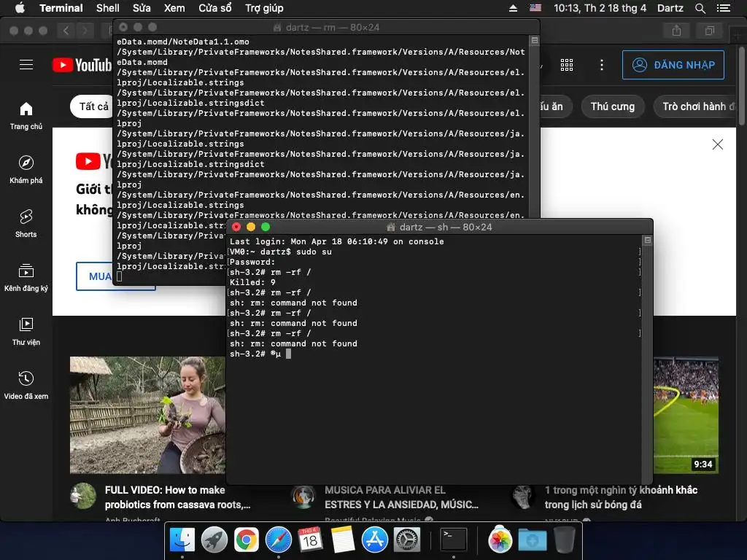
Task: Open YouTube settings three-dot menu
Action: pyautogui.click(x=602, y=65)
